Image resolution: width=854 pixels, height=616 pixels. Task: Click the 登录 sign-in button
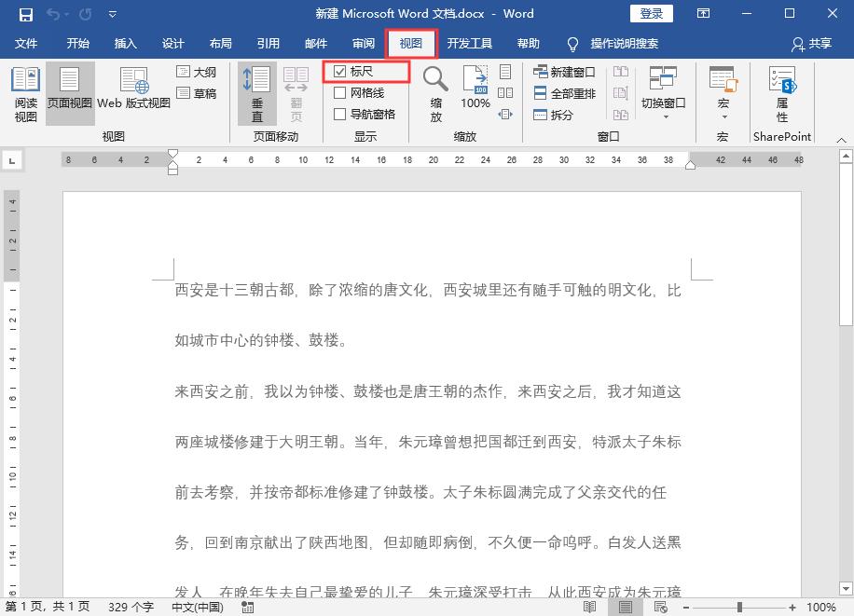pyautogui.click(x=651, y=13)
